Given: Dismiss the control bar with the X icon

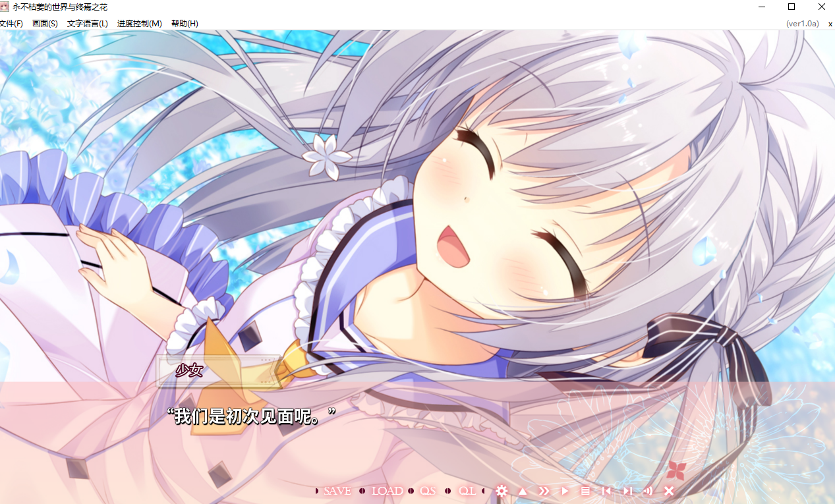Looking at the screenshot, I should pos(669,490).
